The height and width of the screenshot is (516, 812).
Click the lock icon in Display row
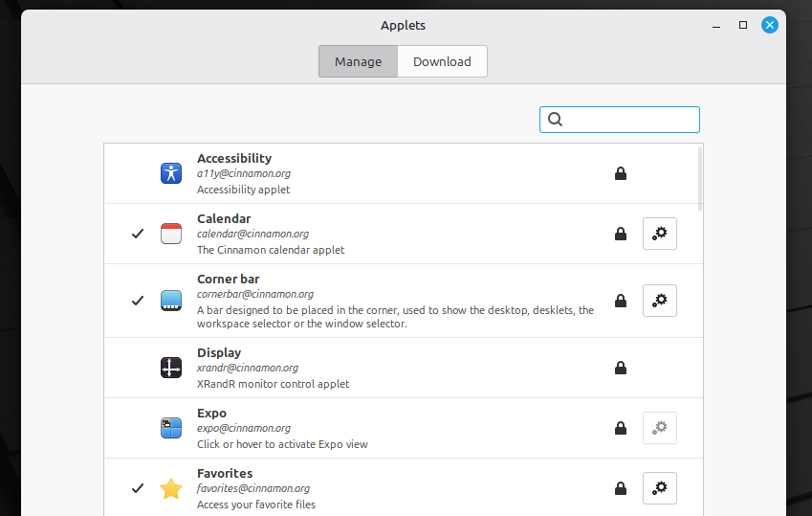tap(621, 368)
